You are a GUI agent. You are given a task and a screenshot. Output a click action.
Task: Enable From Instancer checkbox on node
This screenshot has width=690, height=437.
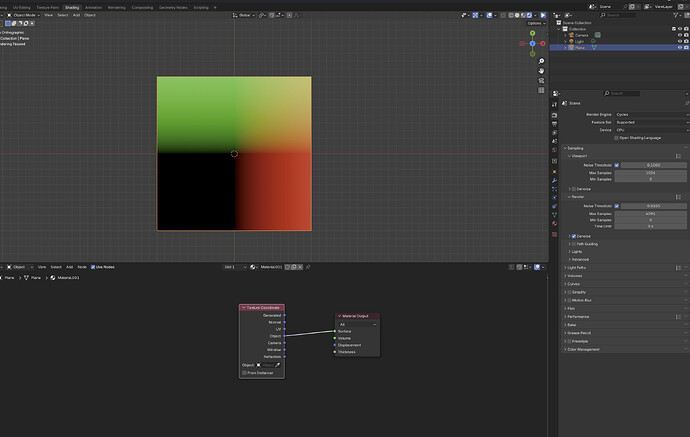pos(244,373)
